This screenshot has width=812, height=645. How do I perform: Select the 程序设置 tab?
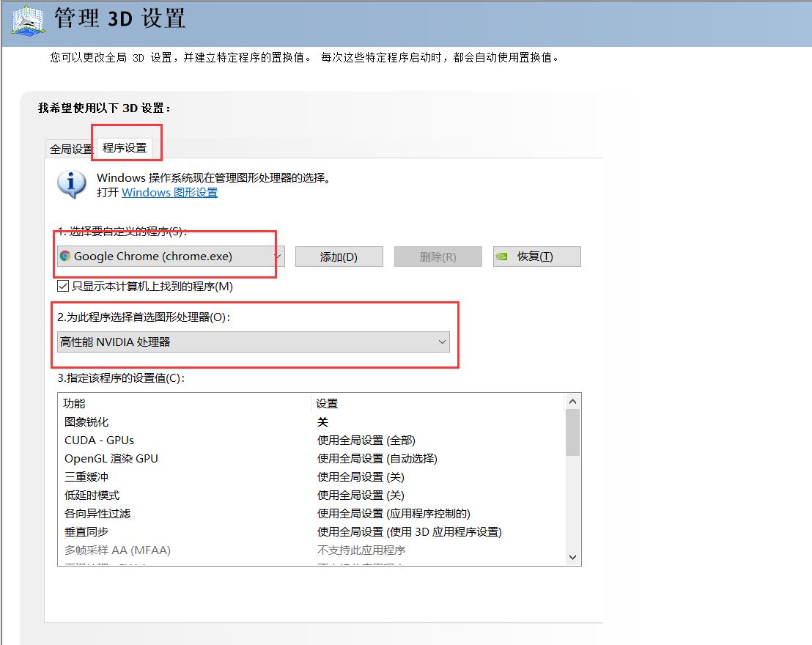click(125, 147)
